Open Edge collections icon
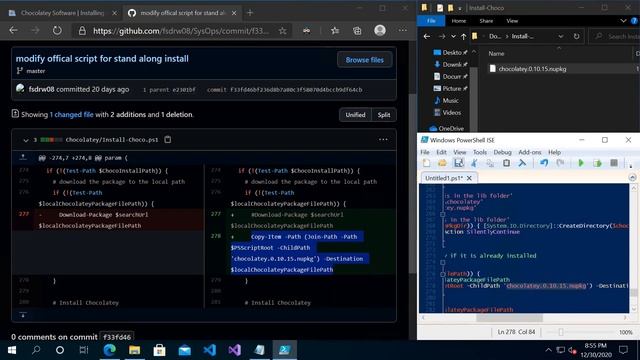 pos(357,31)
